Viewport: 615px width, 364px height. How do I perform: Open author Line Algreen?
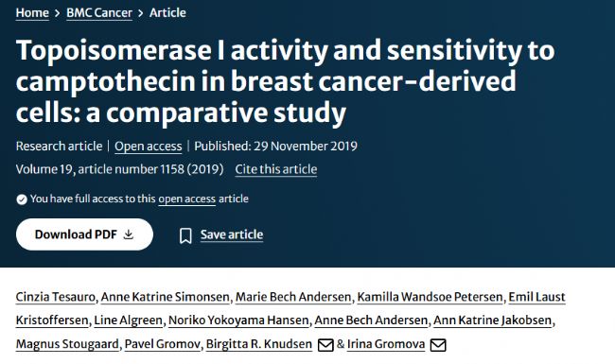[x=129, y=321]
